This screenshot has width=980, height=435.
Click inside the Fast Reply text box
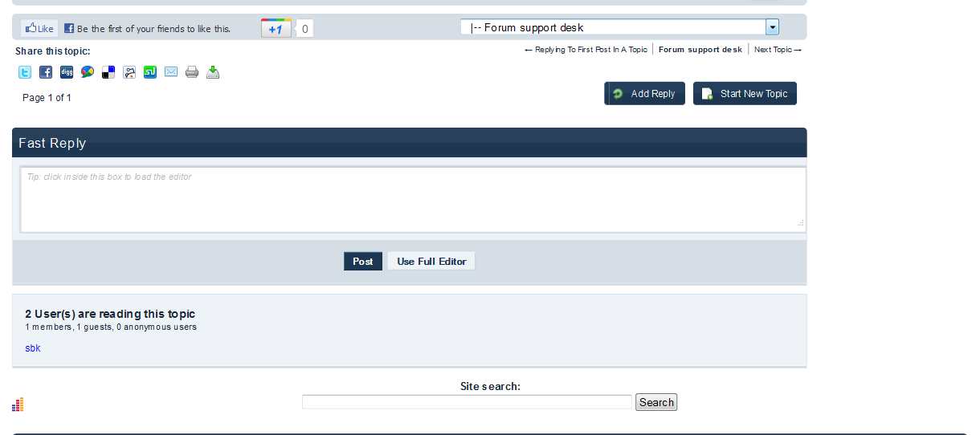point(413,200)
